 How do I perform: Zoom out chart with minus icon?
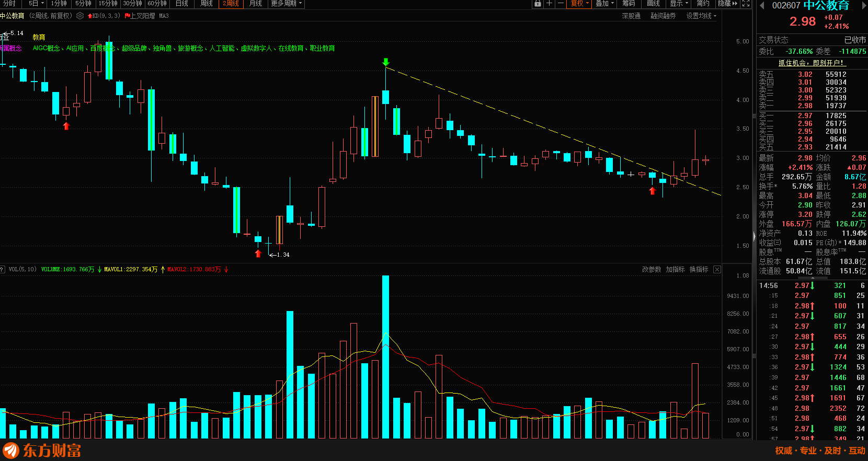pos(561,3)
